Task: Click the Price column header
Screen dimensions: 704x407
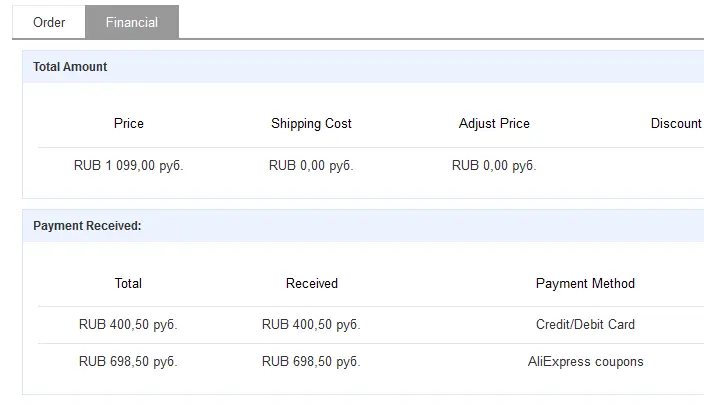Action: tap(129, 124)
